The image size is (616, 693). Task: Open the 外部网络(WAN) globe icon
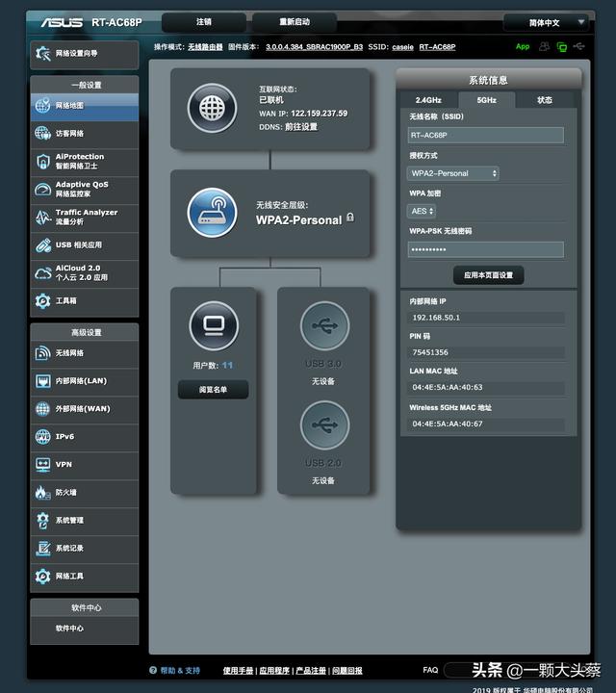pyautogui.click(x=43, y=409)
